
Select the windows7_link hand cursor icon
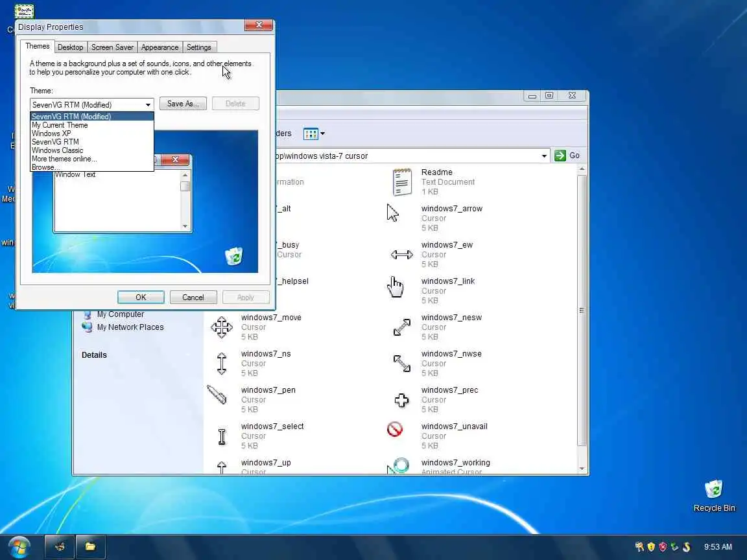pyautogui.click(x=395, y=286)
